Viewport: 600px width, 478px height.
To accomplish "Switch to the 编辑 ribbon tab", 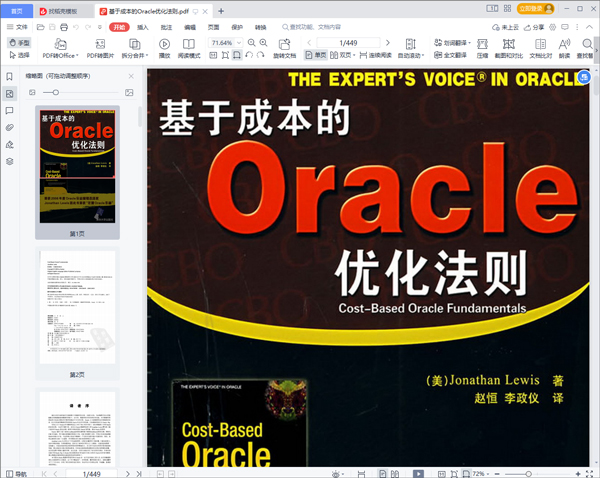I will (x=190, y=27).
